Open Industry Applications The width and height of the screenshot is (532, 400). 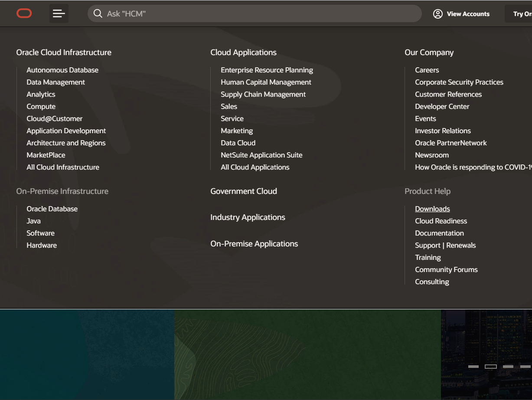[248, 217]
